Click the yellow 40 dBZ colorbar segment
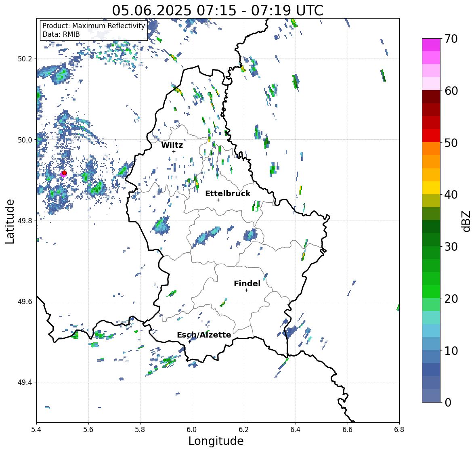476x451 pixels. pyautogui.click(x=431, y=188)
